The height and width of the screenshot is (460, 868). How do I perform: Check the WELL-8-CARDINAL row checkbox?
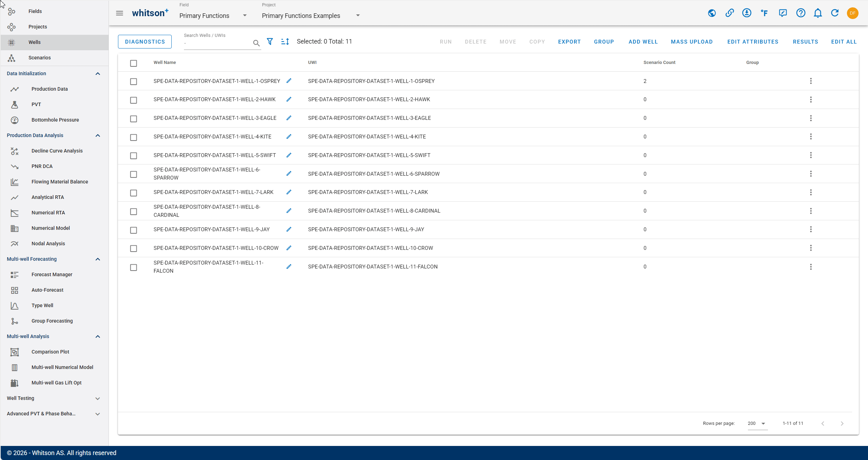tap(133, 212)
